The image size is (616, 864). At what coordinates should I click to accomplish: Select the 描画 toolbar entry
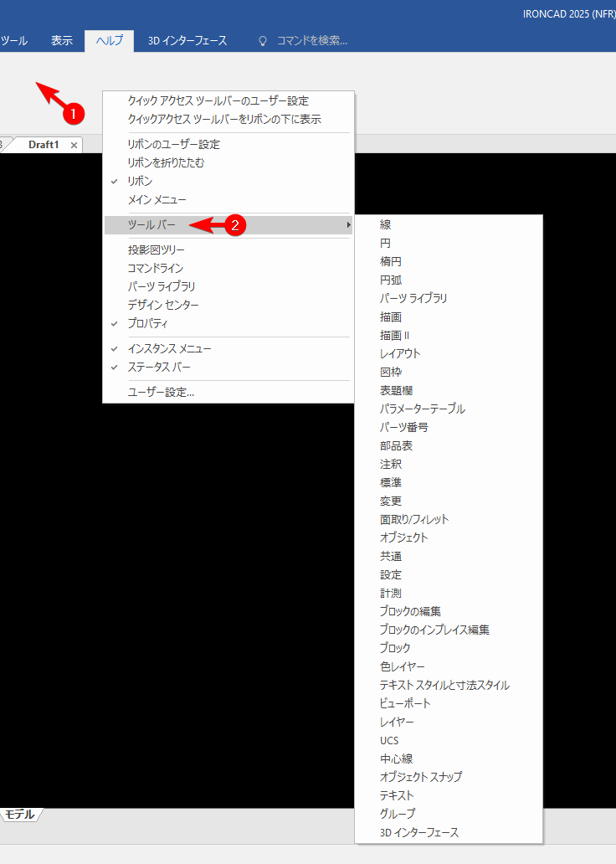point(449,316)
